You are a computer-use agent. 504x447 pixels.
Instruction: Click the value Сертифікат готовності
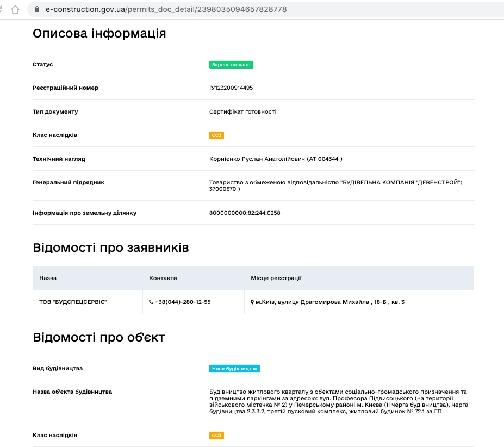coord(242,111)
